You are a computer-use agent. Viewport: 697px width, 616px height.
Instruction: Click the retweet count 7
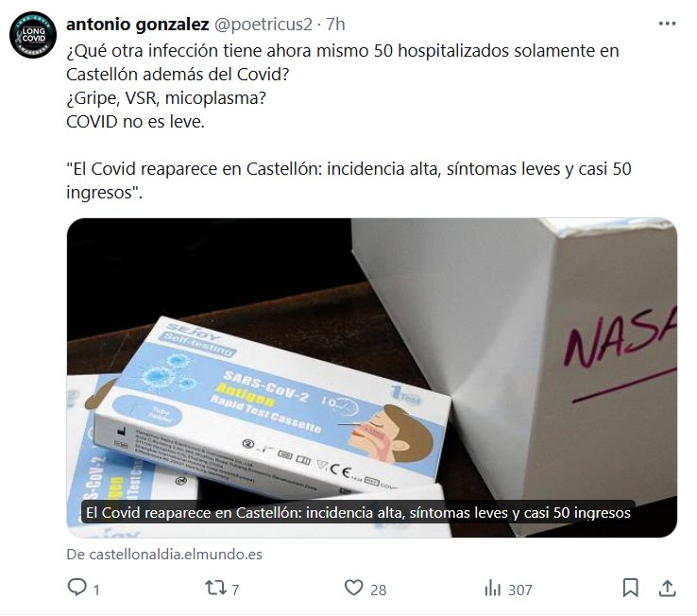coord(235,590)
